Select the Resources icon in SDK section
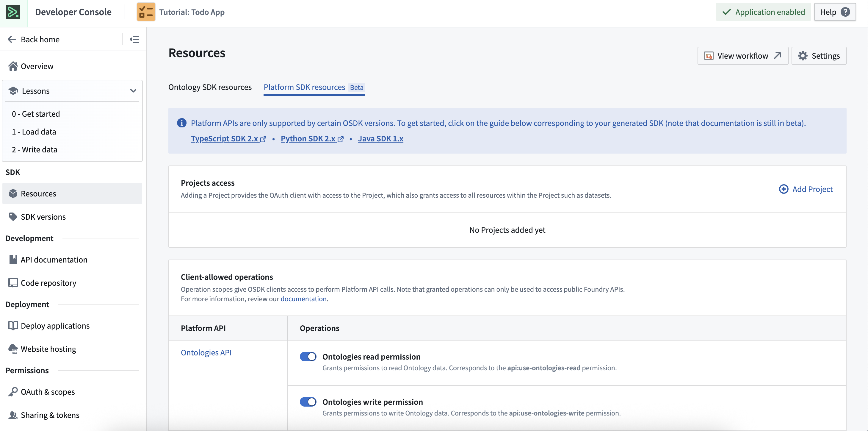The image size is (868, 431). [13, 193]
